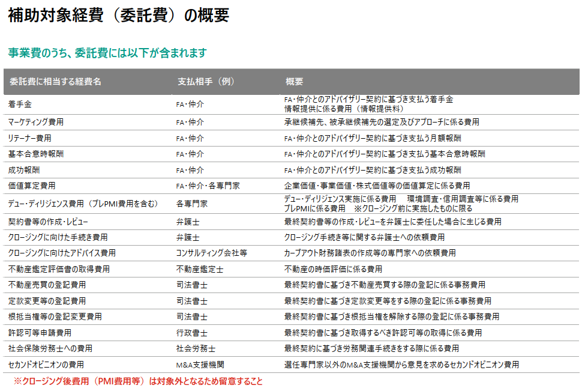588x391 pixels.
Task: Click 各専門家 payee in デュー・ディリジェンス row
Action: [191, 204]
